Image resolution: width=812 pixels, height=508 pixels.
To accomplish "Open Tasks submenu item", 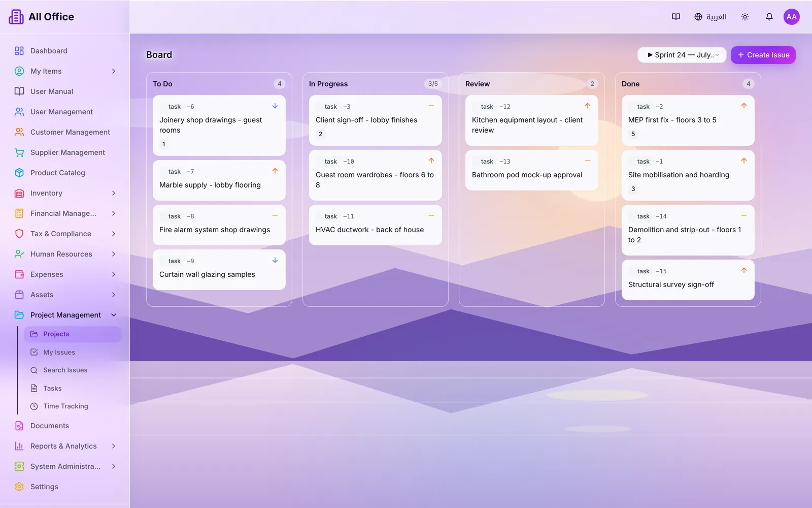I will pos(73,388).
